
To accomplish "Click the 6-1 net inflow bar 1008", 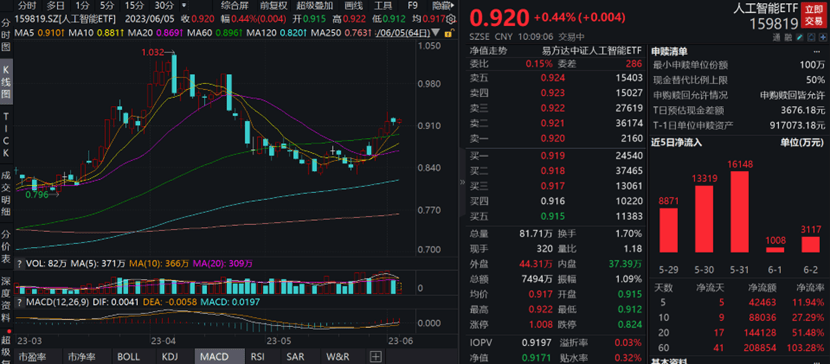I will [775, 249].
